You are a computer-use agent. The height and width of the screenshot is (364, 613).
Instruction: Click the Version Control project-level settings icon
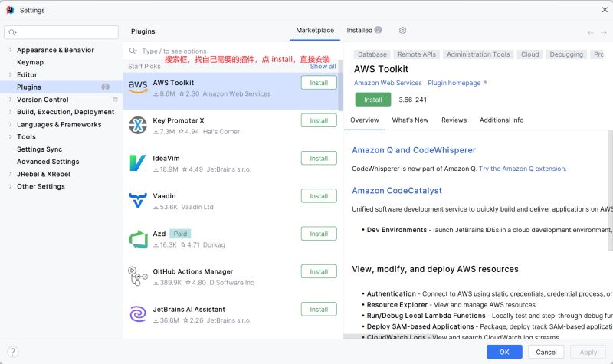[x=115, y=100]
